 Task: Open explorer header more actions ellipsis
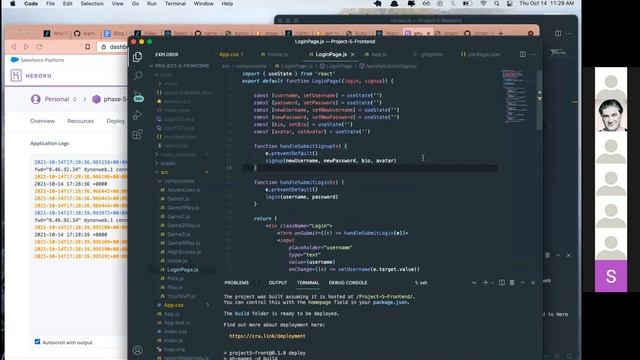click(x=206, y=54)
